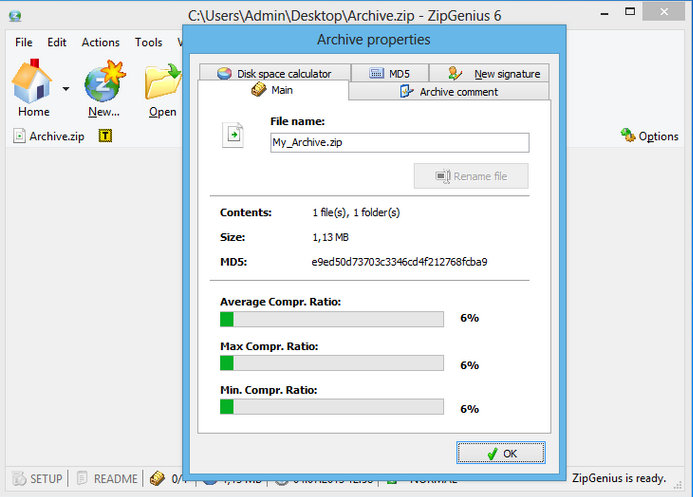
Task: Switch to the Disk space calculator tab
Action: [x=275, y=73]
